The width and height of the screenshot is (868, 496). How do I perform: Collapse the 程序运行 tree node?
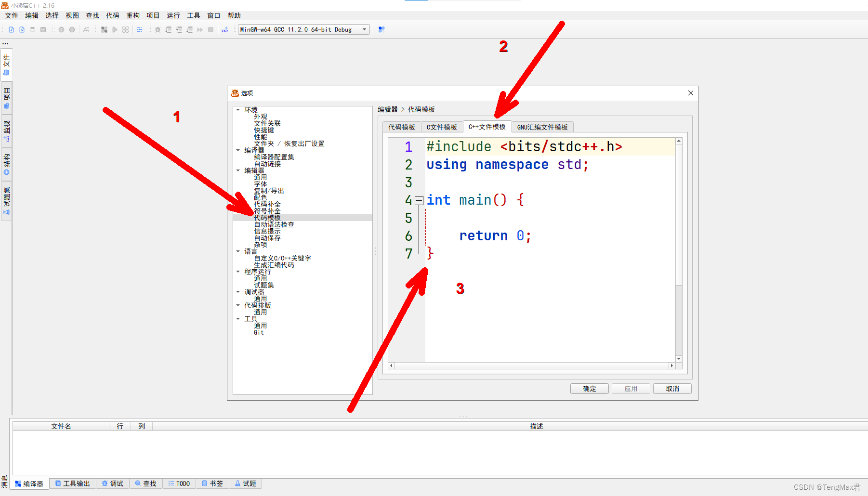coord(238,272)
